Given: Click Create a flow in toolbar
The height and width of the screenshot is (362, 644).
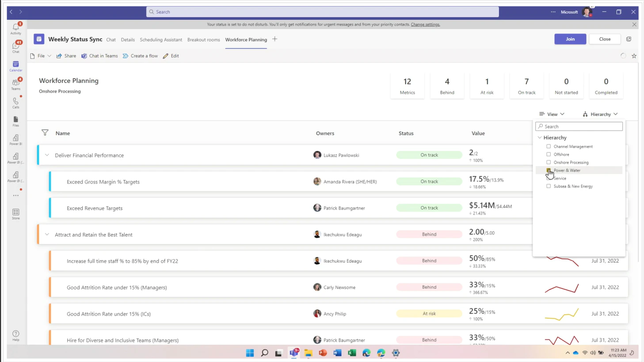Looking at the screenshot, I should tap(140, 56).
